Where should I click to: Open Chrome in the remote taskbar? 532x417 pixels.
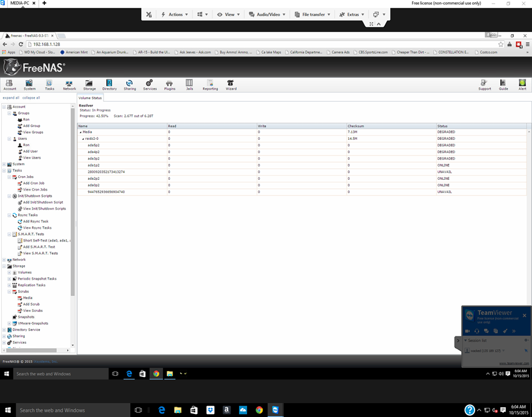coord(156,373)
